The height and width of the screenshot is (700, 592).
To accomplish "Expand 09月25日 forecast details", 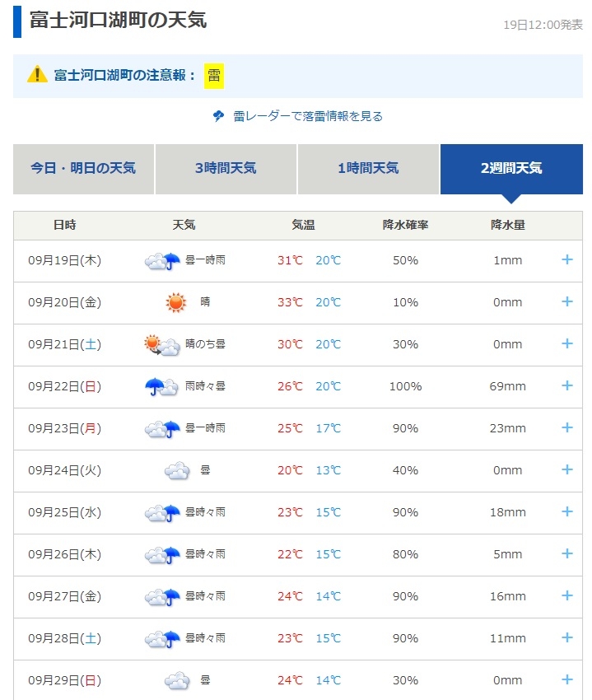I will click(566, 511).
